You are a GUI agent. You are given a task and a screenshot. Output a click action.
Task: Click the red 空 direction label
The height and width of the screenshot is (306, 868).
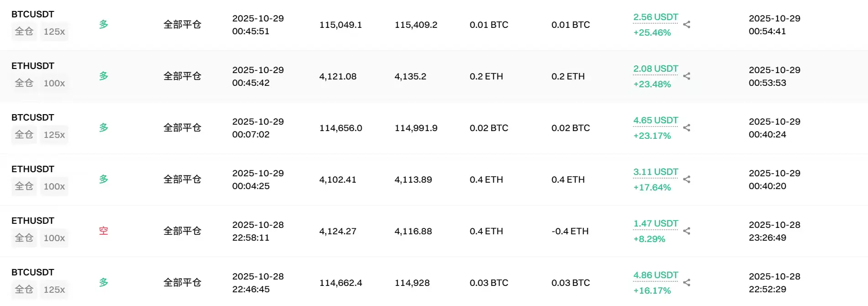tap(104, 231)
